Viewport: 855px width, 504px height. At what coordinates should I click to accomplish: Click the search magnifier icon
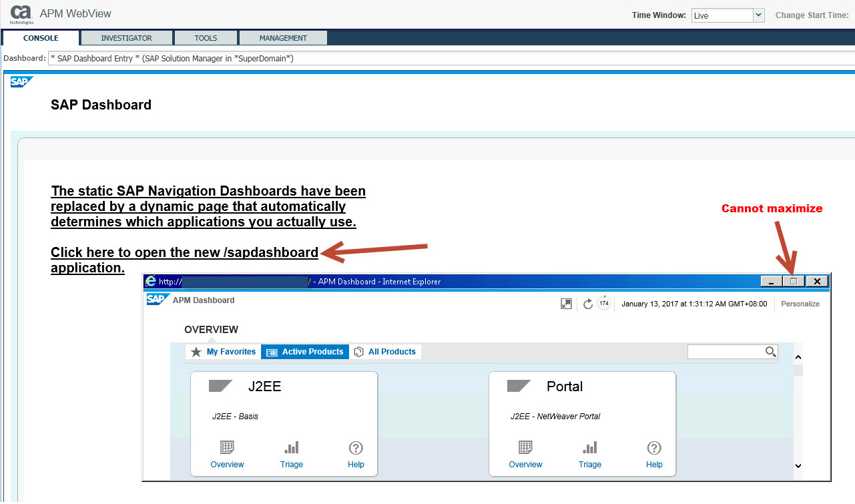(x=771, y=352)
